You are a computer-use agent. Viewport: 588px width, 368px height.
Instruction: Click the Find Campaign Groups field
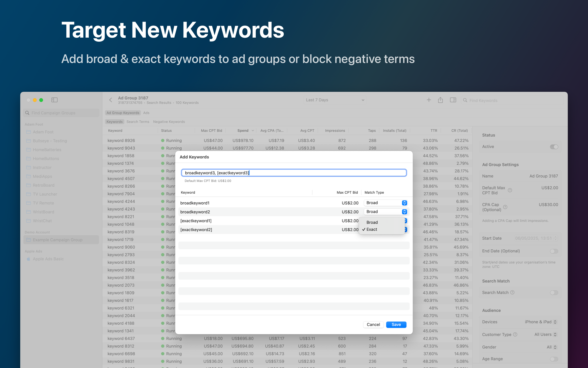[61, 113]
